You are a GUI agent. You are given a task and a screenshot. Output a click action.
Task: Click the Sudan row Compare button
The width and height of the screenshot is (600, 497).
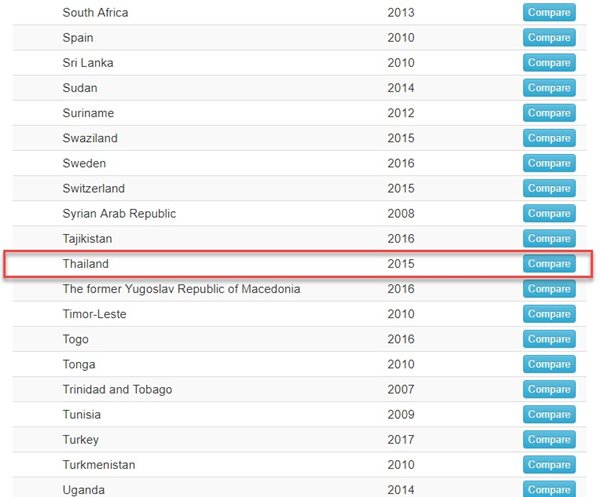pos(549,88)
